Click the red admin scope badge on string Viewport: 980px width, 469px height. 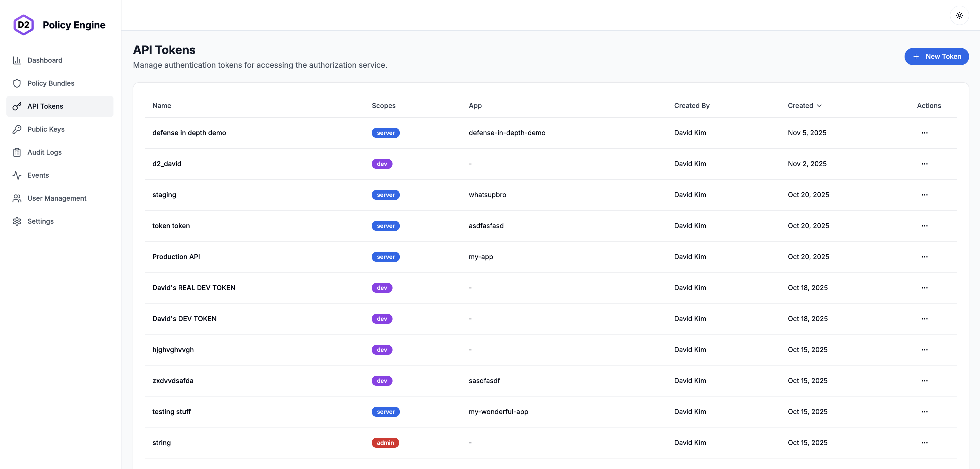tap(385, 442)
